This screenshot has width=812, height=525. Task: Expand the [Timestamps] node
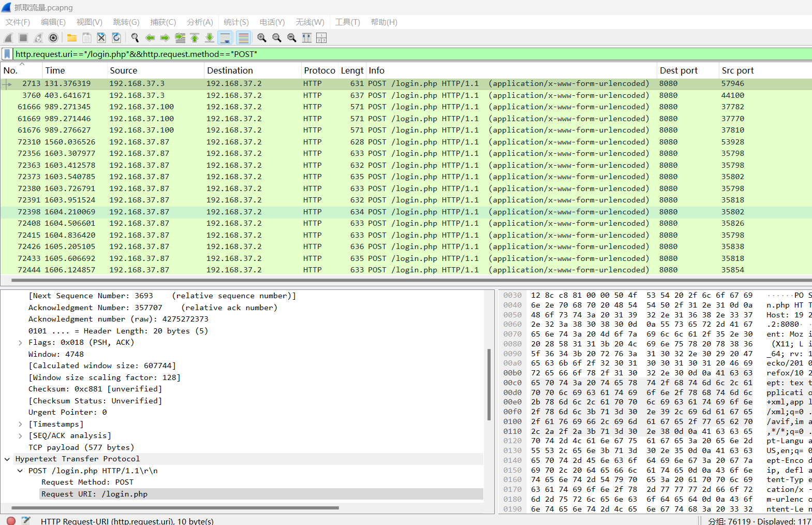pyautogui.click(x=20, y=425)
